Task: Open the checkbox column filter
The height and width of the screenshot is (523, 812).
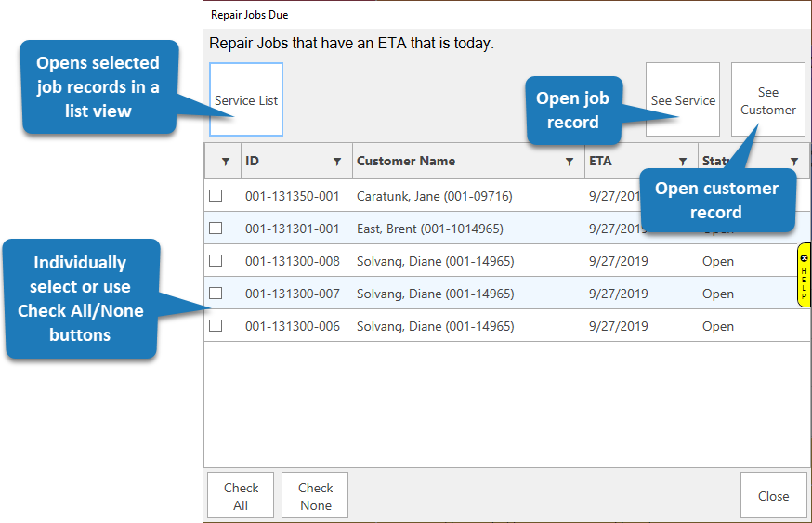Action: 225,162
